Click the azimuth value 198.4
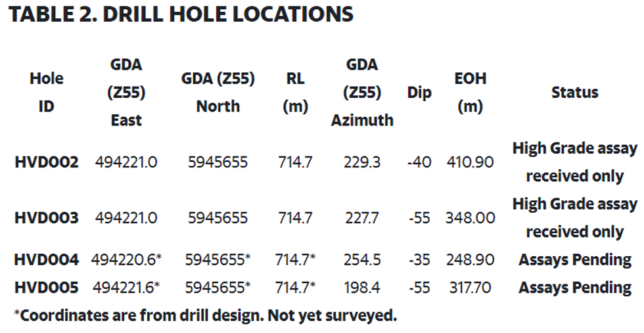 coord(361,288)
